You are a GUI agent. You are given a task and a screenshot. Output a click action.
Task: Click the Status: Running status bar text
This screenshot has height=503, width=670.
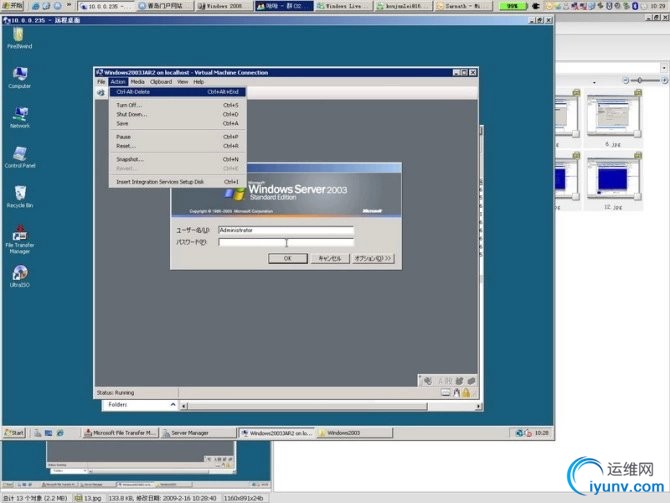[116, 393]
